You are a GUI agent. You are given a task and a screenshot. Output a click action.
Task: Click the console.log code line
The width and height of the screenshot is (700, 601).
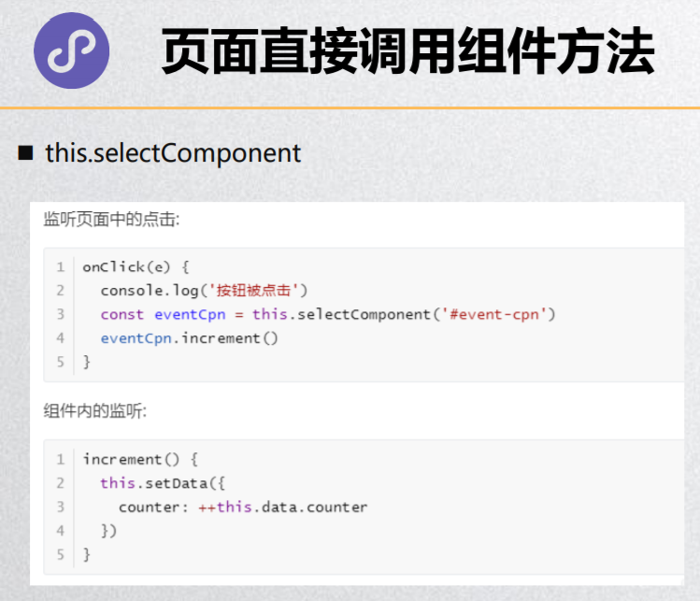coord(204,291)
